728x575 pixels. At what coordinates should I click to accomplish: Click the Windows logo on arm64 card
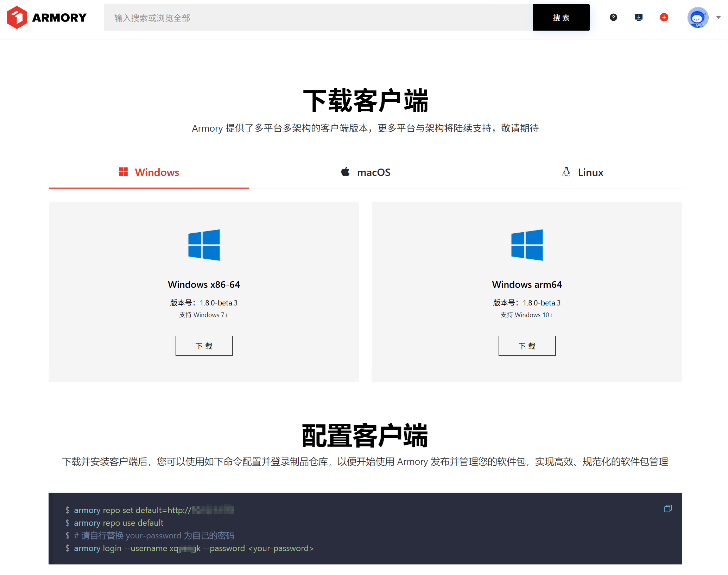(527, 245)
